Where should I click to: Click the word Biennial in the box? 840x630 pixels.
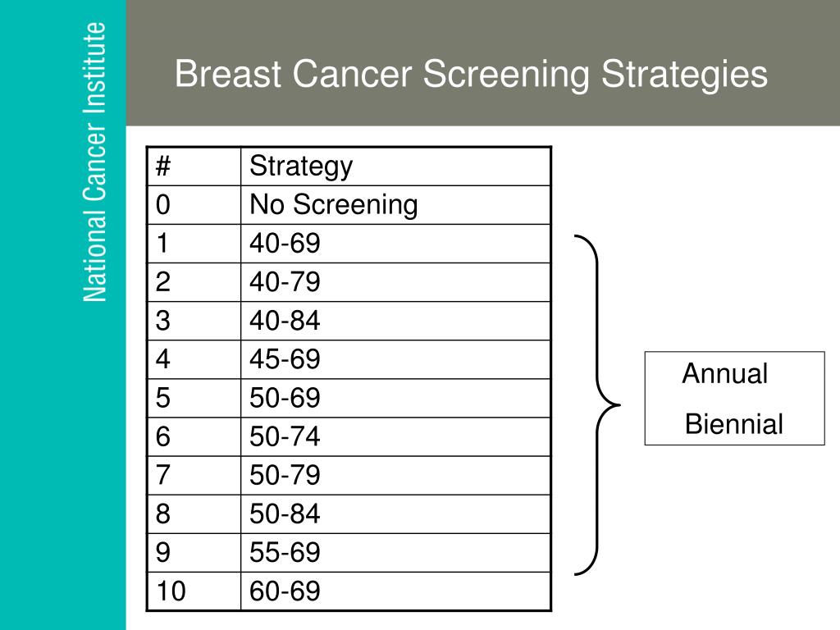734,424
